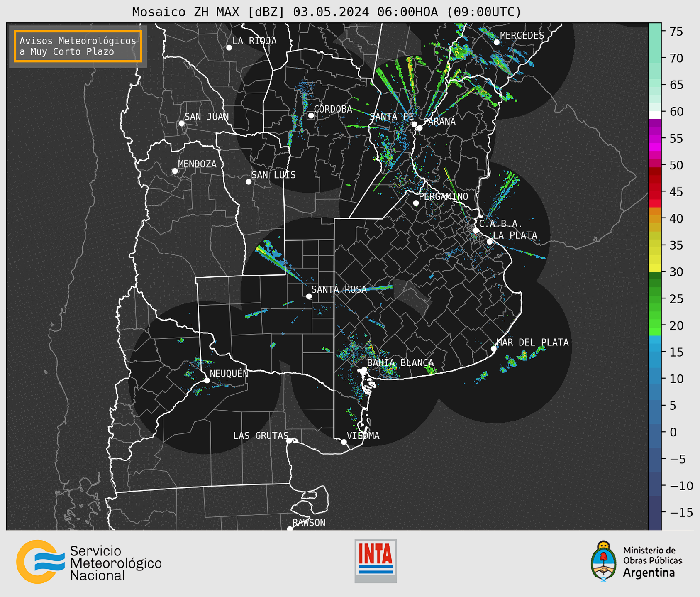This screenshot has height=597, width=700.
Task: Pick the dark navy -15 dBZ band on scale
Action: [x=655, y=513]
